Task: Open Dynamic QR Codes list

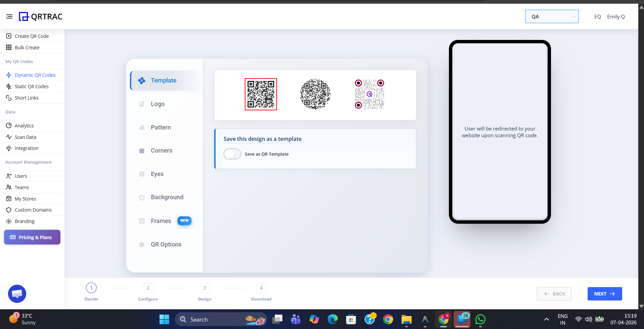Action: click(x=35, y=75)
